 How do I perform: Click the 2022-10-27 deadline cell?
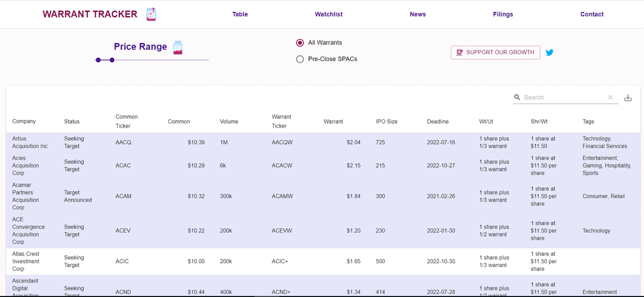pyautogui.click(x=441, y=166)
